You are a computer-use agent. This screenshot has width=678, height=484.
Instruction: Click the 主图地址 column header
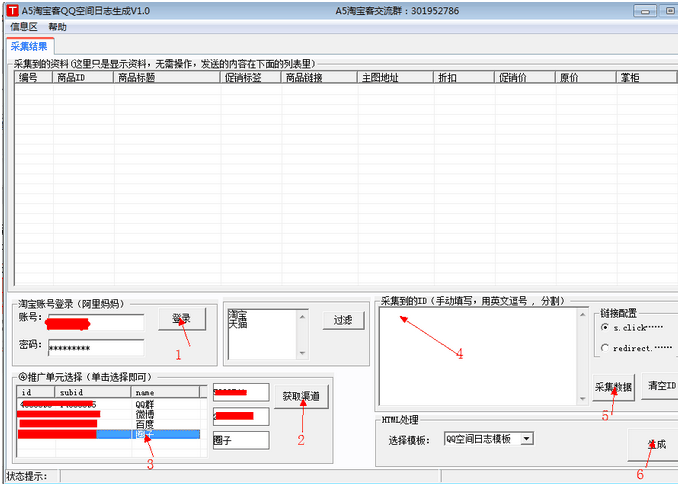point(395,77)
